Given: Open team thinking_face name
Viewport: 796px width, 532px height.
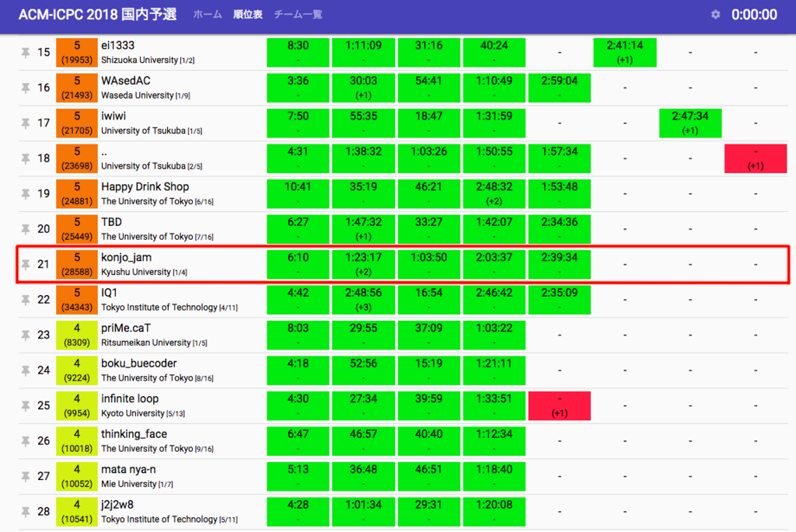Looking at the screenshot, I should pos(134,434).
